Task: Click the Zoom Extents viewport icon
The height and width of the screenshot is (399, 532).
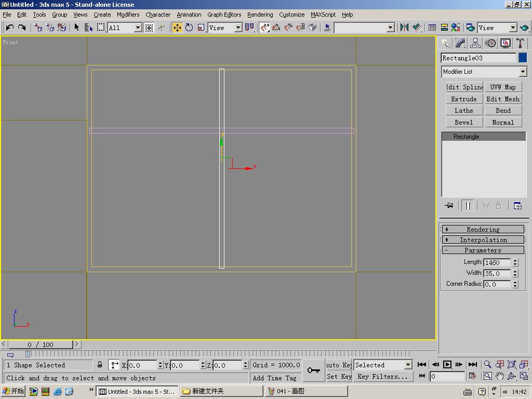Action: (511, 365)
